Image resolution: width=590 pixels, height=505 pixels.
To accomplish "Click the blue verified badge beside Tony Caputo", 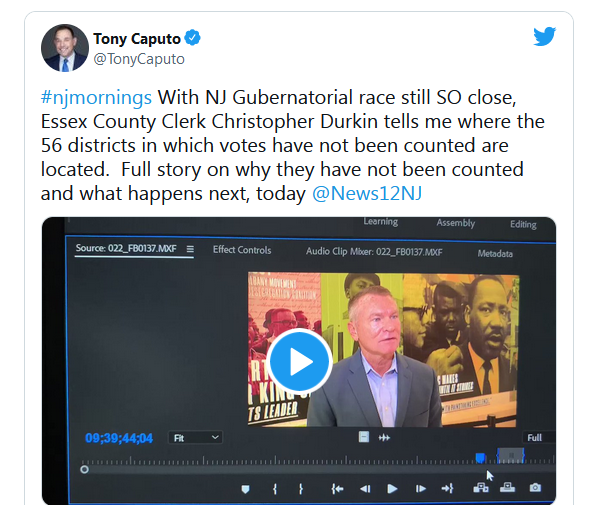I will (192, 38).
